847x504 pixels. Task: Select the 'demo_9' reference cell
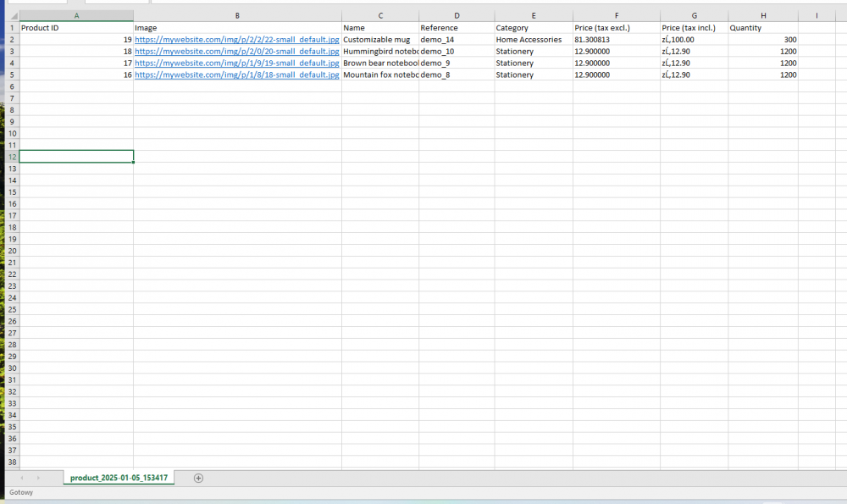tap(457, 64)
